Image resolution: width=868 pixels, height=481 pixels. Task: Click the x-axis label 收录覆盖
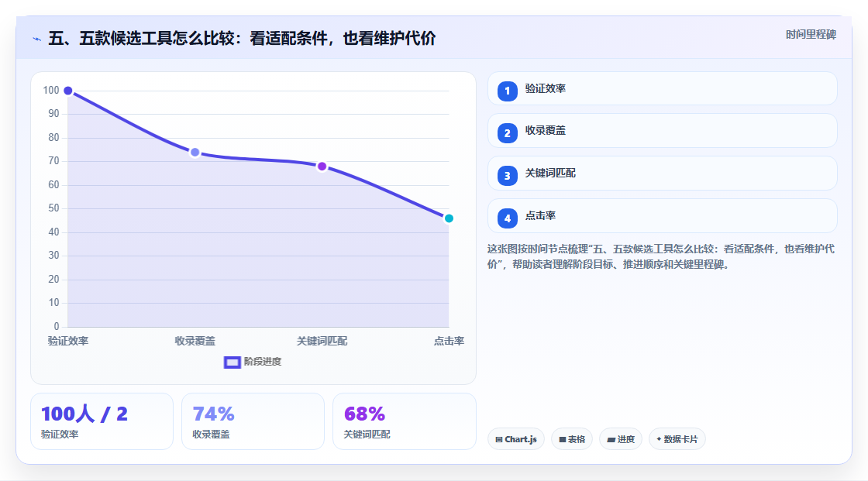pos(195,341)
